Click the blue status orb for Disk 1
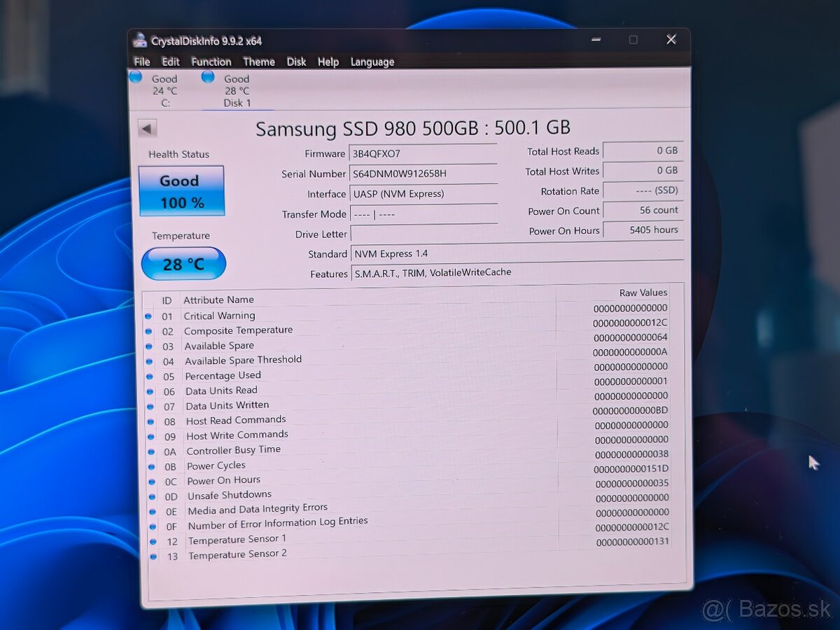840x630 pixels. click(x=208, y=77)
